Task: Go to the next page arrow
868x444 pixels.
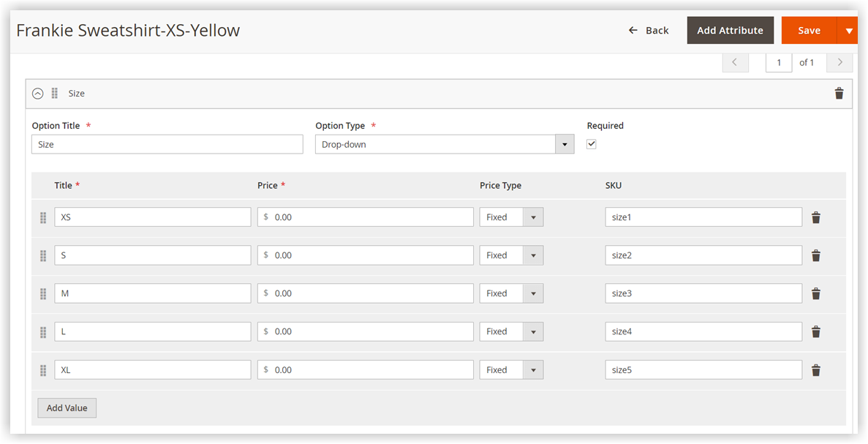Action: (x=839, y=62)
